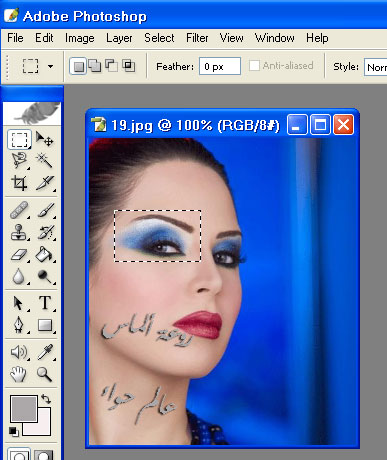The width and height of the screenshot is (387, 460).
Task: Open the Filter menu
Action: coord(197,38)
